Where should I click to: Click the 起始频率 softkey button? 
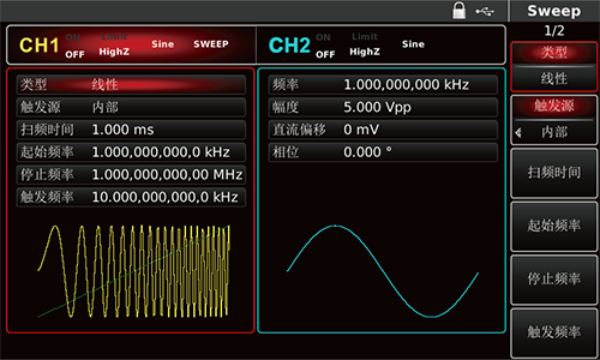[x=554, y=226]
